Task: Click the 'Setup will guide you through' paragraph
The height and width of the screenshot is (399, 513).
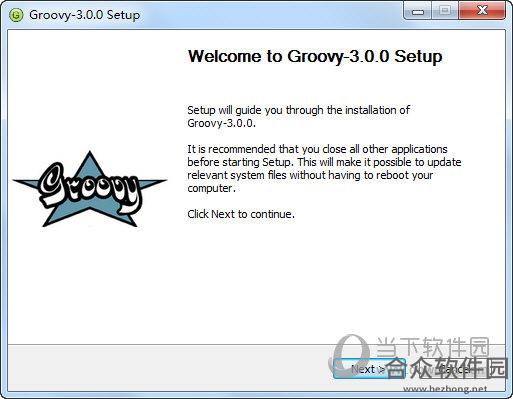Action: point(298,116)
